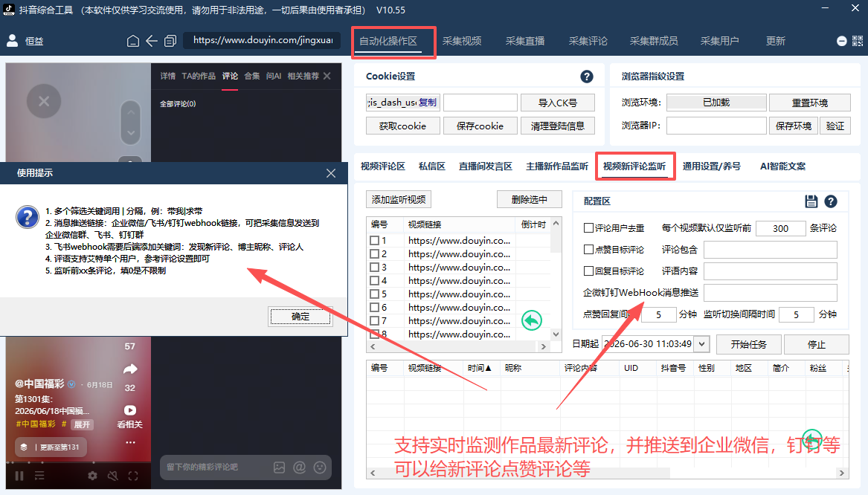Viewport: 868px width, 495px height.
Task: Click the 评论包含 input field
Action: pos(770,250)
